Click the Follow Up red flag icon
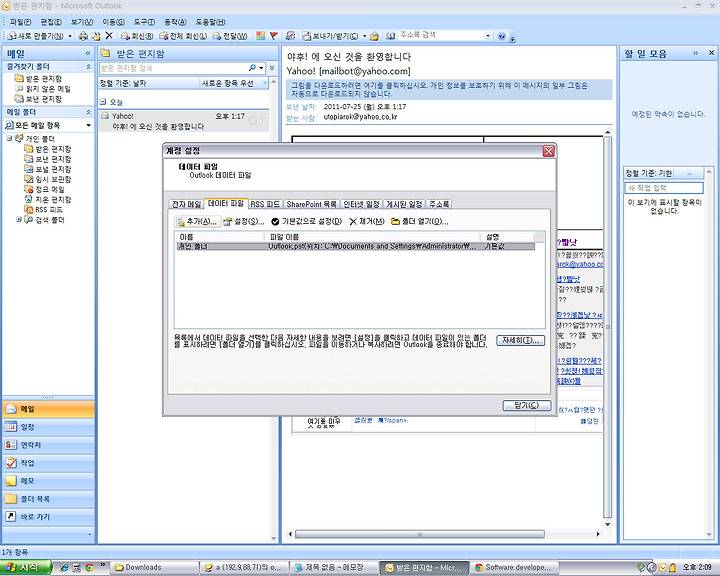Image resolution: width=720 pixels, height=576 pixels. click(x=274, y=36)
